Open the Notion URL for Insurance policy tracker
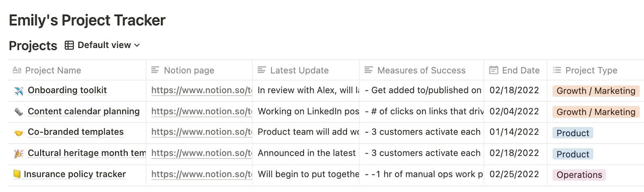Viewport: 644px width, 192px height. (202, 174)
